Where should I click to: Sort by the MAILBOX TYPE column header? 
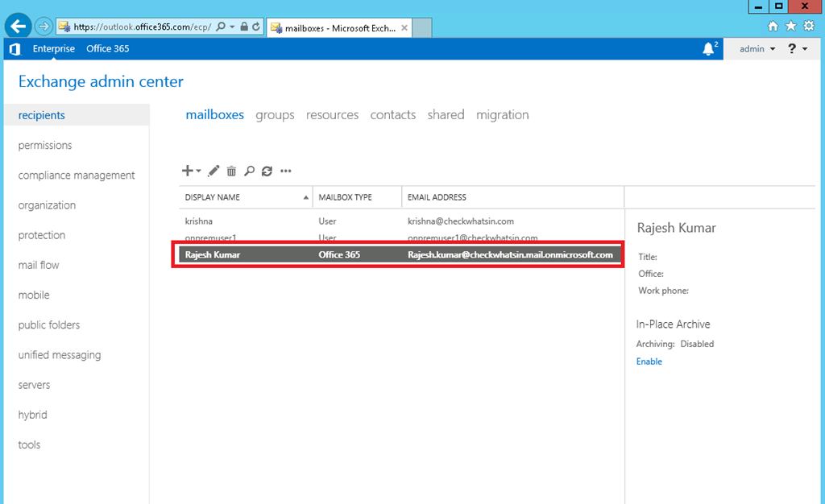tap(357, 197)
